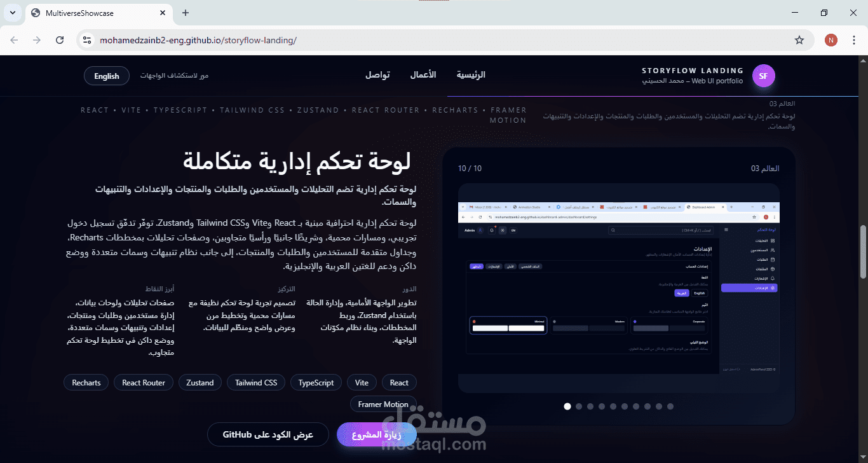Click the React Router tech tag

pos(144,383)
